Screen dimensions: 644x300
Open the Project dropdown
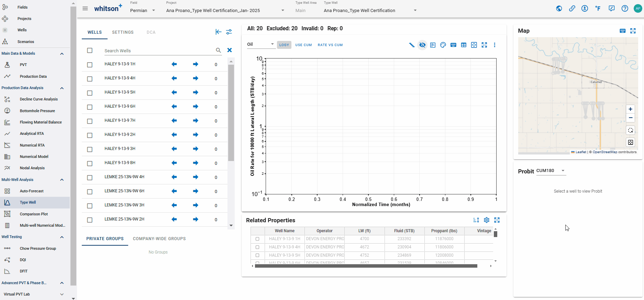click(x=225, y=10)
